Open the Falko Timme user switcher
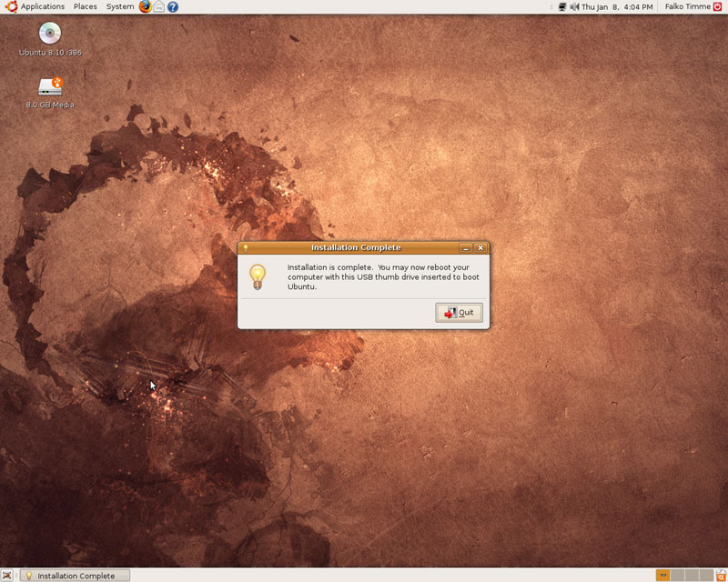The image size is (728, 582). pos(688,6)
